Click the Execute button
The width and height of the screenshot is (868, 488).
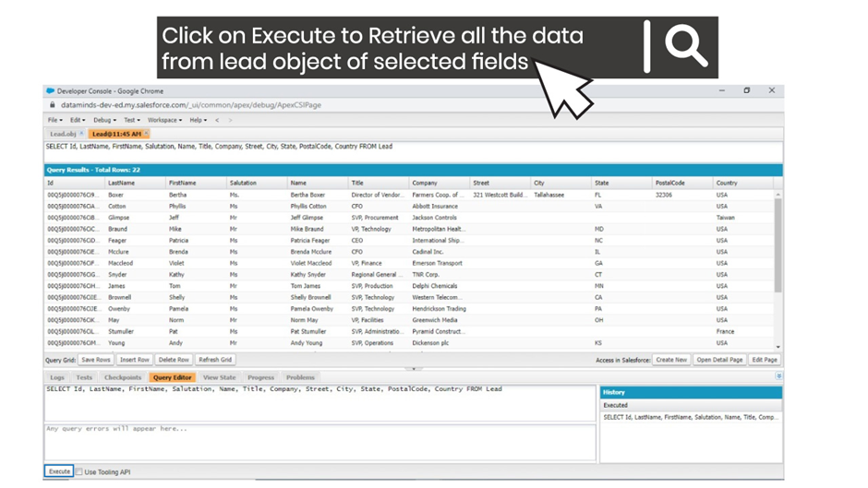(59, 471)
